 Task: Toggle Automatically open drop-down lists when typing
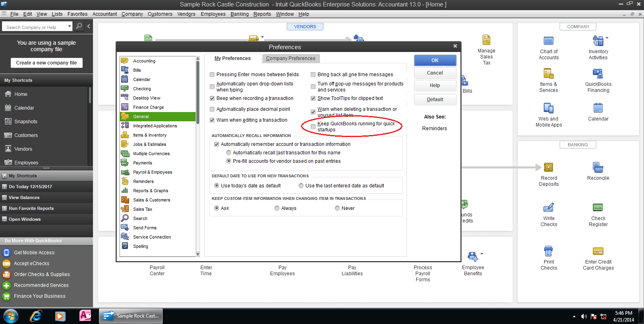[212, 87]
